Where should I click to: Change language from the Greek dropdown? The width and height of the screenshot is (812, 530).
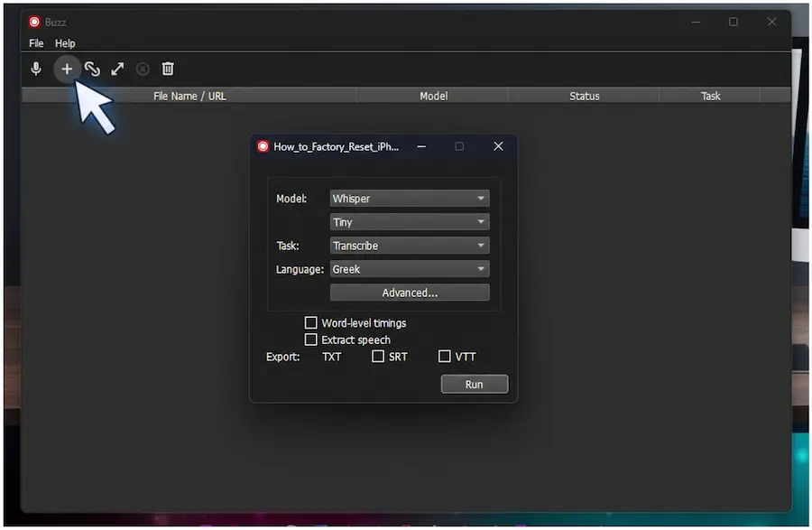pos(410,269)
